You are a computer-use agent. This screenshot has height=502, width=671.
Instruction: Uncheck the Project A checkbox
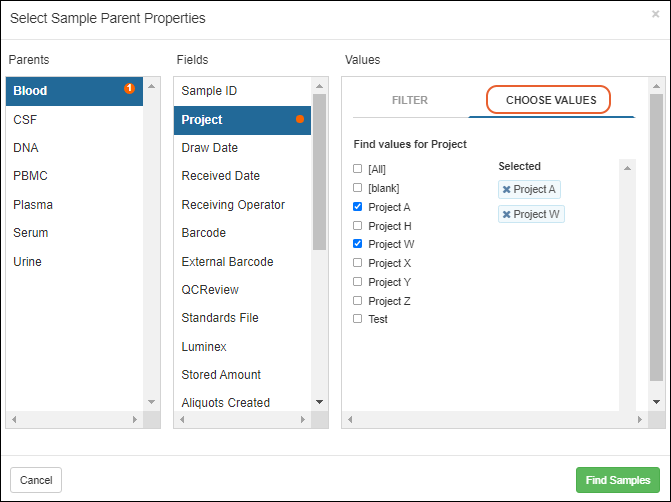click(x=358, y=207)
